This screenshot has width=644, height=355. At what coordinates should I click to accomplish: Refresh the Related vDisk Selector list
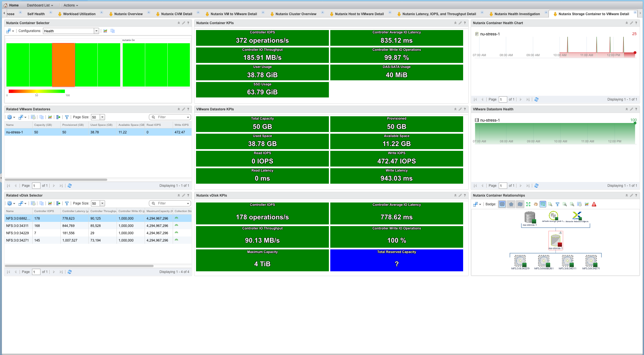click(70, 272)
